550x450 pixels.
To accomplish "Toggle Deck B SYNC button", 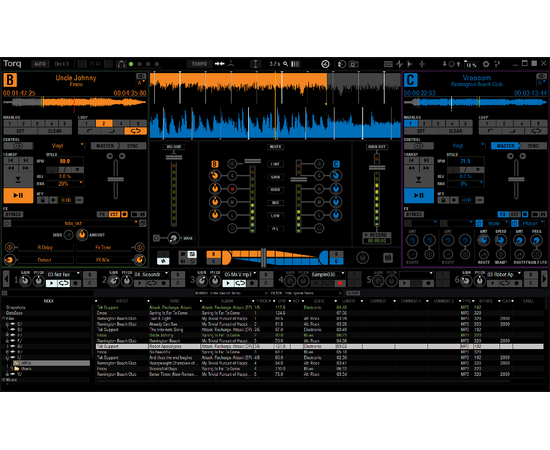I will [x=133, y=146].
